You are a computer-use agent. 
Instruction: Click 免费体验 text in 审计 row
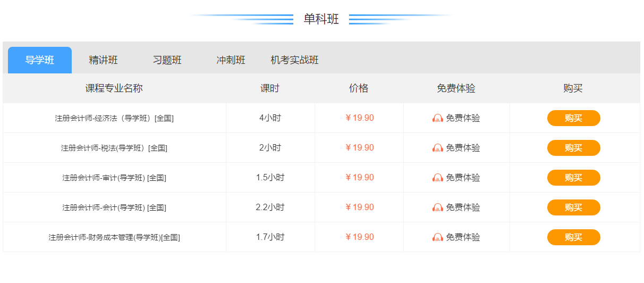coord(463,178)
